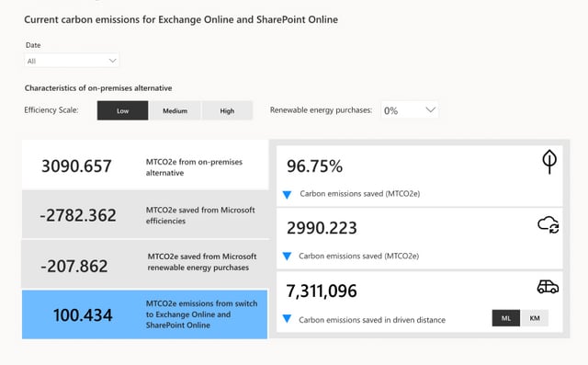588x365 pixels.
Task: Select Medium efficiency scale
Action: [x=175, y=110]
